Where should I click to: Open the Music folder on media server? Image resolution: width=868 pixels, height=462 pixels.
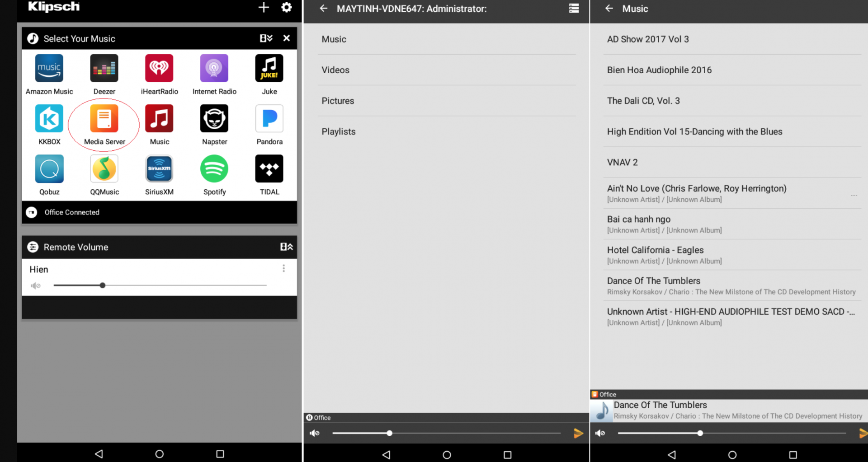[447, 39]
